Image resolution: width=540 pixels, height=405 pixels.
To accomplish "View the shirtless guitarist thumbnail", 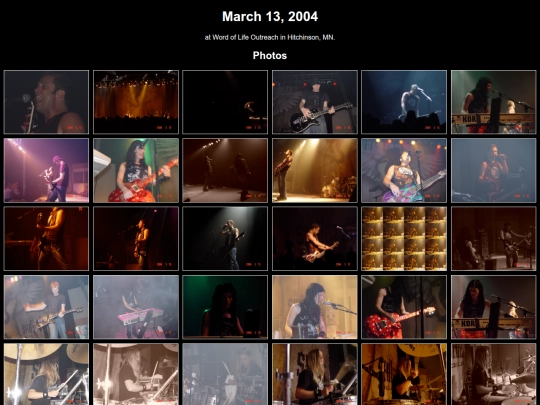I will [x=315, y=238].
